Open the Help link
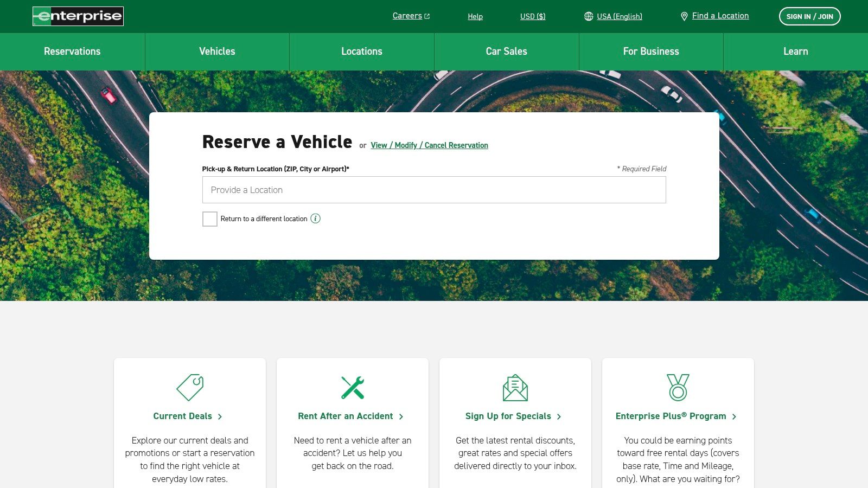The image size is (868, 488). click(475, 16)
